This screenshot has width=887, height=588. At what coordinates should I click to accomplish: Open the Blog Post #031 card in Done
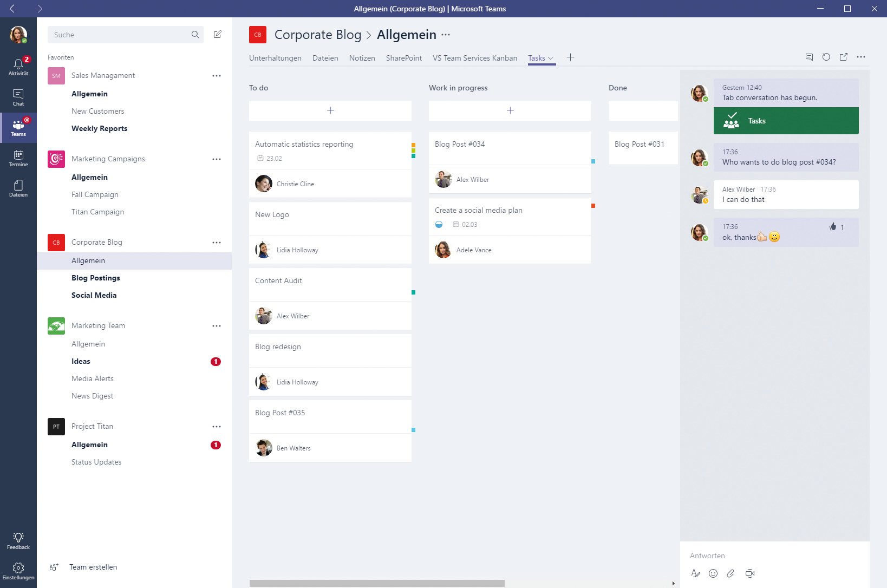(x=643, y=148)
